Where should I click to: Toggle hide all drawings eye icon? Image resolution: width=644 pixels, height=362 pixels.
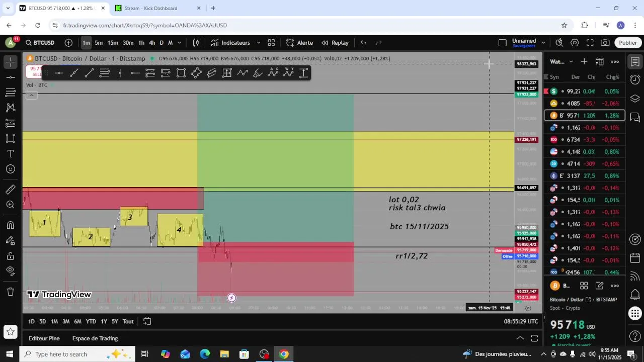pos(11,271)
